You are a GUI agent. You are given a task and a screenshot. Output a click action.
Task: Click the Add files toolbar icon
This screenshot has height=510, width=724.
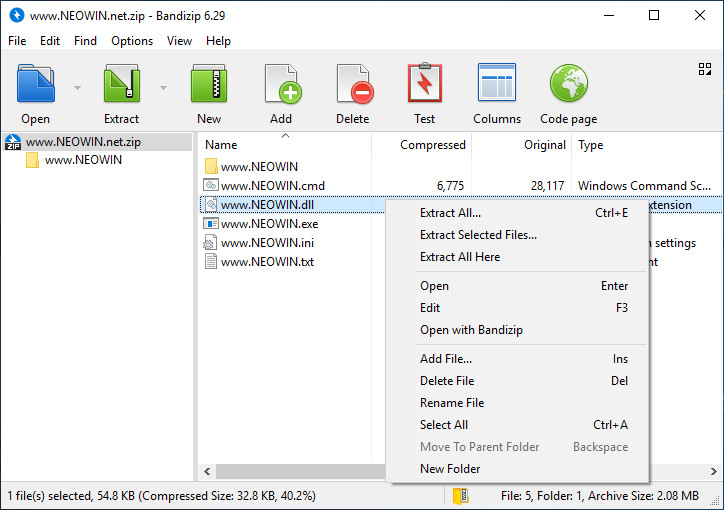click(x=281, y=84)
